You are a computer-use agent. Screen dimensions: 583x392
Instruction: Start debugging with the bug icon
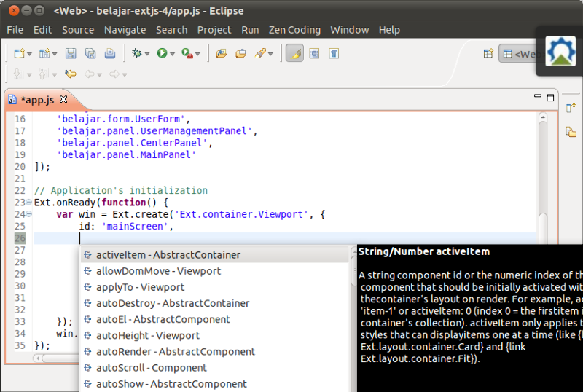tap(136, 53)
